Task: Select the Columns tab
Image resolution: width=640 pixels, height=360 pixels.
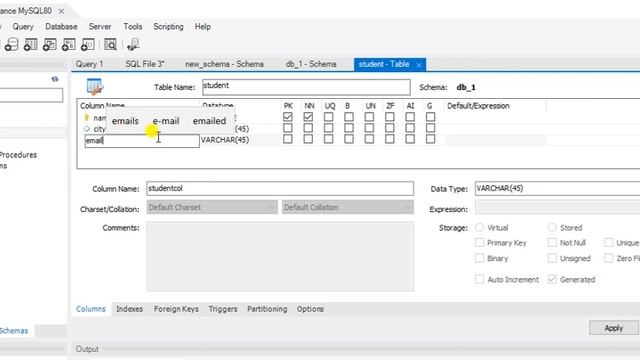Action: pyautogui.click(x=91, y=309)
